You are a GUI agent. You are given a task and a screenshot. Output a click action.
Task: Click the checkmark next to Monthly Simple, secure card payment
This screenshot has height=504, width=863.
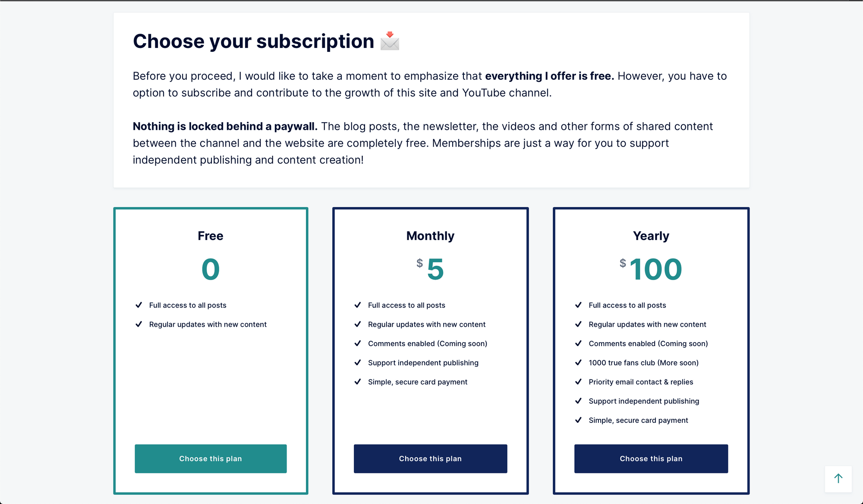(x=357, y=382)
